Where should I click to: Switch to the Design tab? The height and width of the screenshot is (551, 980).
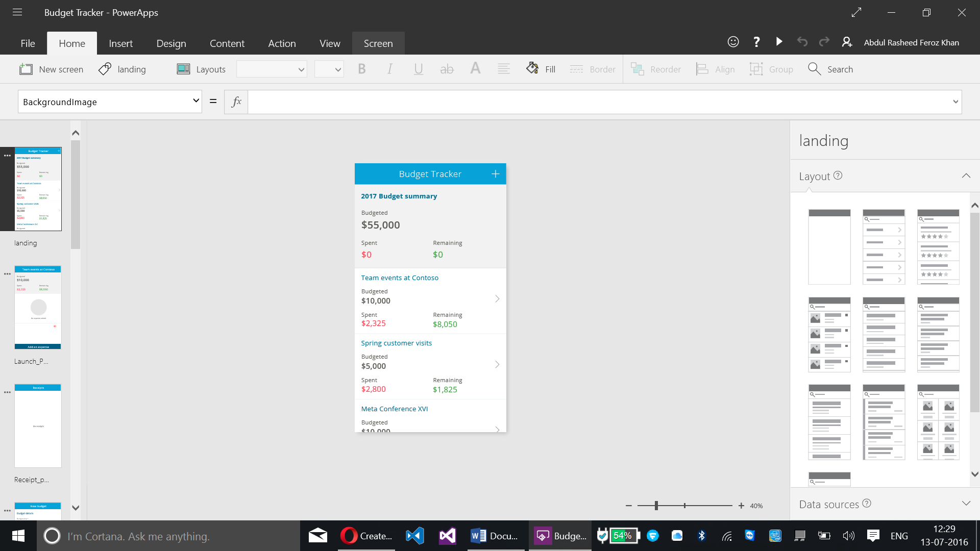point(171,43)
